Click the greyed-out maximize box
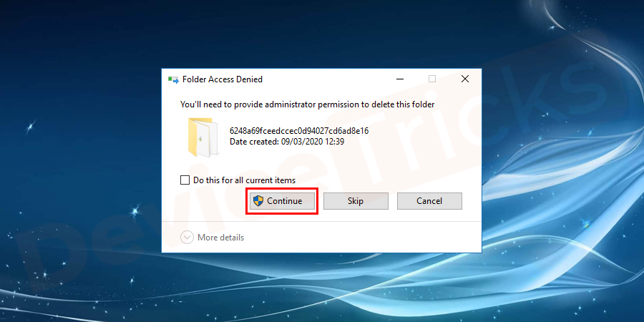The height and width of the screenshot is (322, 644). click(x=432, y=79)
